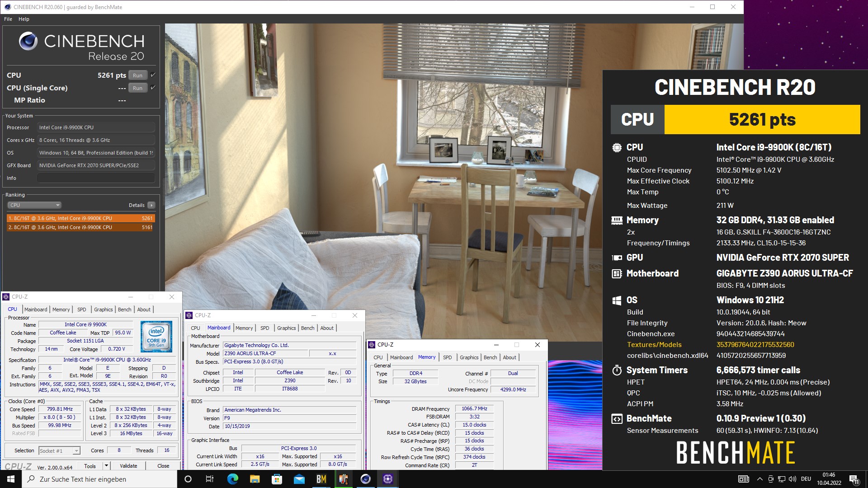
Task: Open the Ranking CPU dropdown
Action: 34,205
